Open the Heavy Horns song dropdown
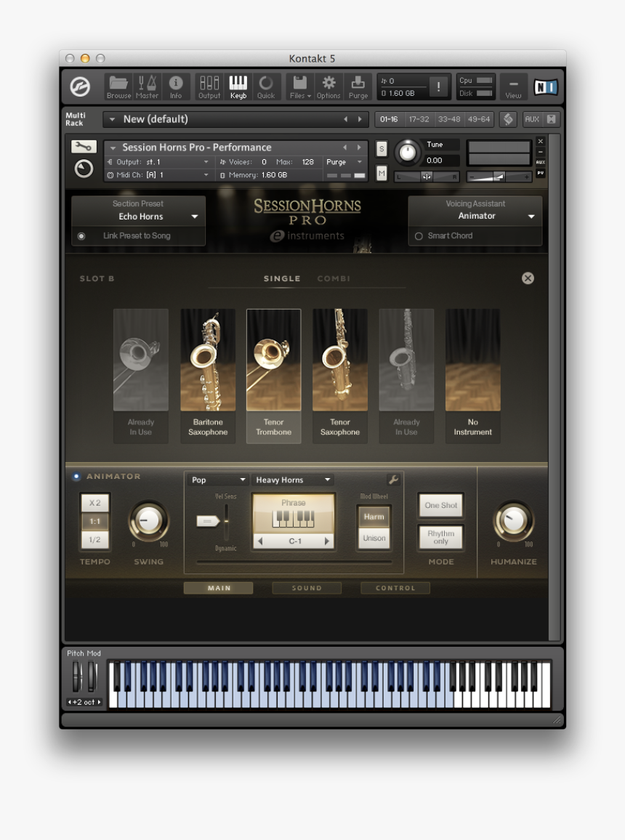The height and width of the screenshot is (840, 625). coord(292,480)
